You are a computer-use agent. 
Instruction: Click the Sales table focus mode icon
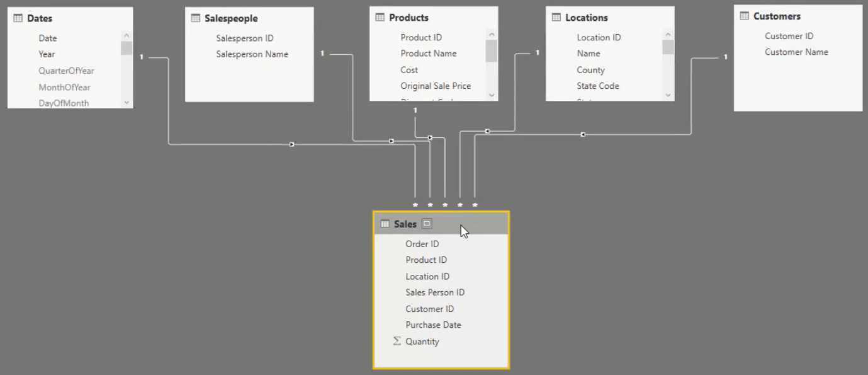coord(427,224)
